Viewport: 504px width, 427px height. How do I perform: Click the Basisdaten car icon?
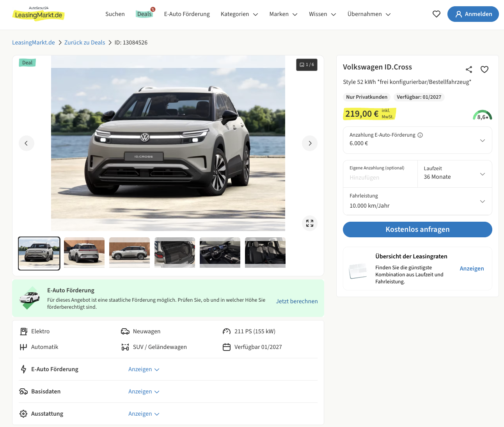[x=23, y=391]
